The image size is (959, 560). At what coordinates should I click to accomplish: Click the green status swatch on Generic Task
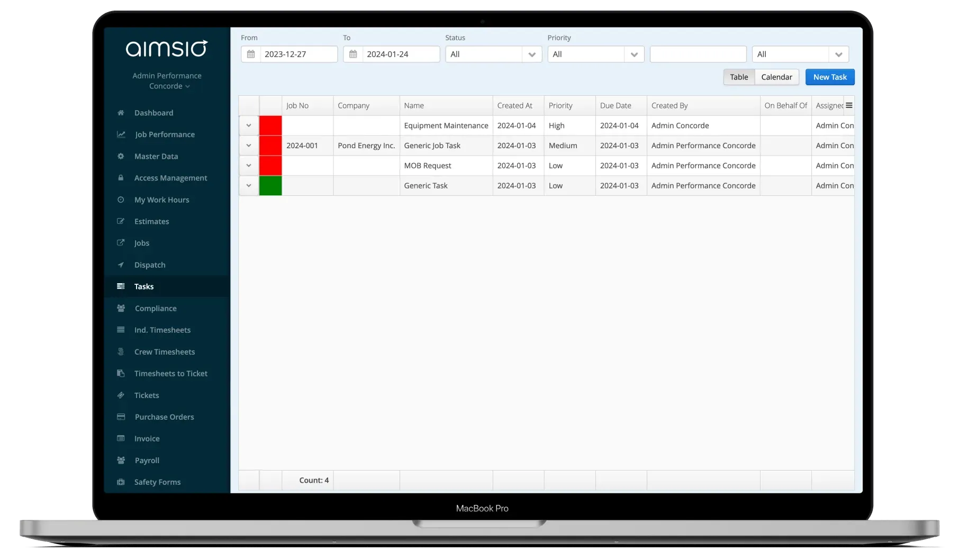[x=270, y=185]
